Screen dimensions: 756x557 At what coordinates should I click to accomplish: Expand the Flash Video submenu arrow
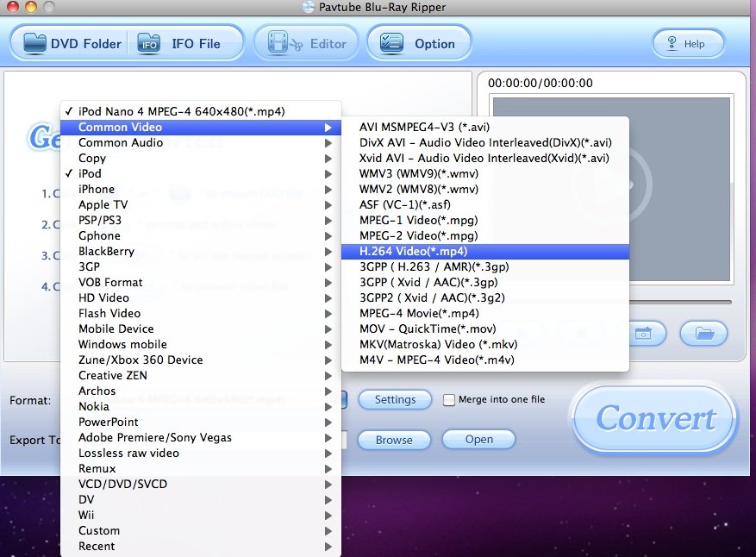point(328,314)
